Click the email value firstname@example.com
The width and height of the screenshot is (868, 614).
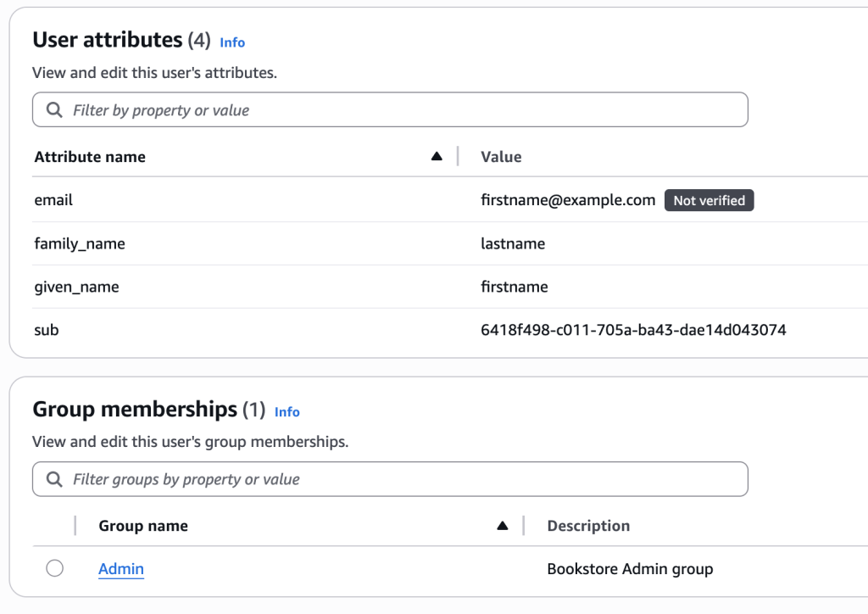(x=569, y=200)
